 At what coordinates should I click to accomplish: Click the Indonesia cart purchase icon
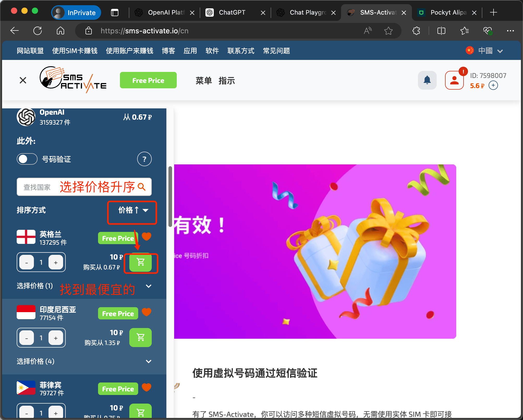pos(141,338)
